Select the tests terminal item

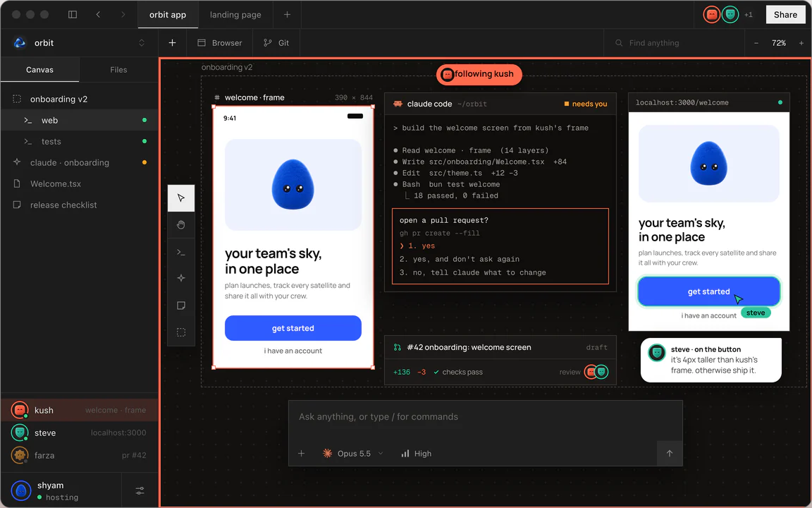pyautogui.click(x=79, y=142)
